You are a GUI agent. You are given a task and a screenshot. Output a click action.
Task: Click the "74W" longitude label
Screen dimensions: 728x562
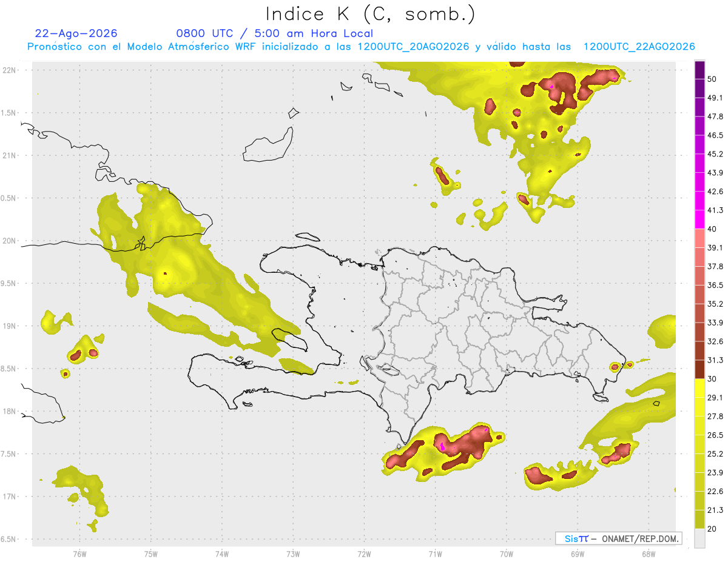(221, 554)
